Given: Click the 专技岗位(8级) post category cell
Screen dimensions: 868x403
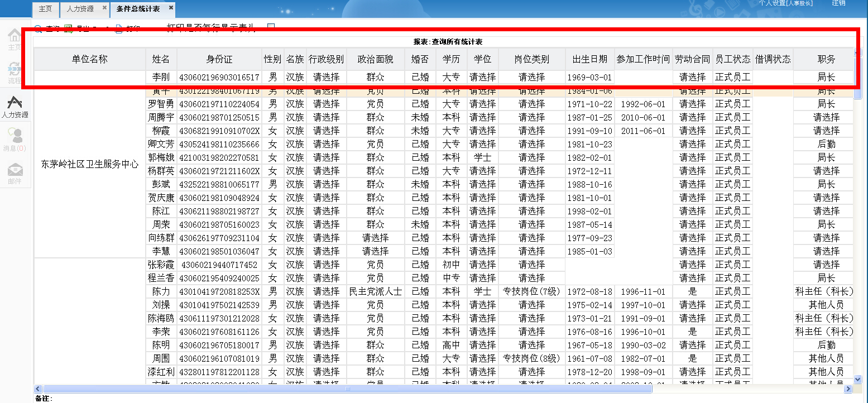Looking at the screenshot, I should tap(532, 358).
